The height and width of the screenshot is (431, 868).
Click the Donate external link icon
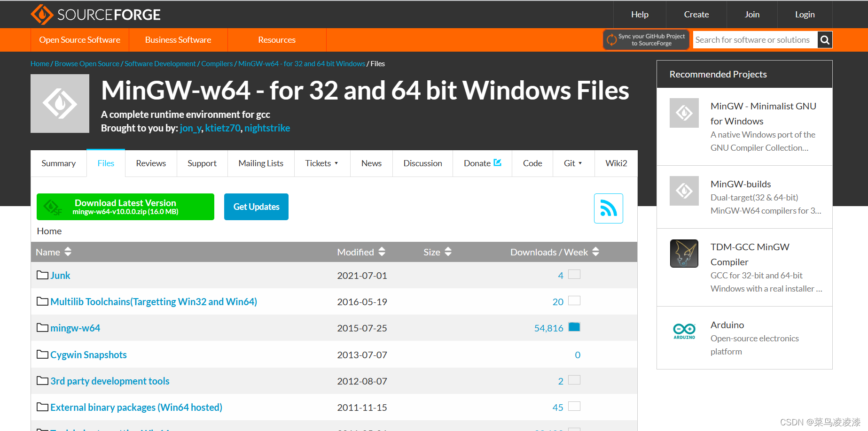point(498,162)
